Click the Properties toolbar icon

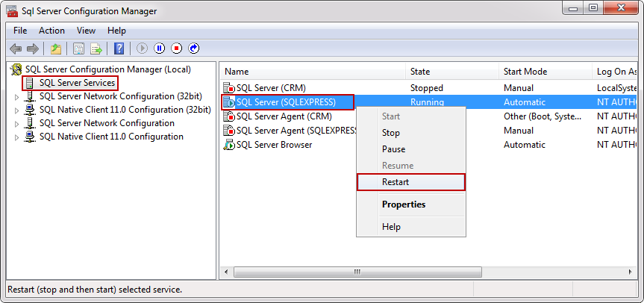click(78, 49)
